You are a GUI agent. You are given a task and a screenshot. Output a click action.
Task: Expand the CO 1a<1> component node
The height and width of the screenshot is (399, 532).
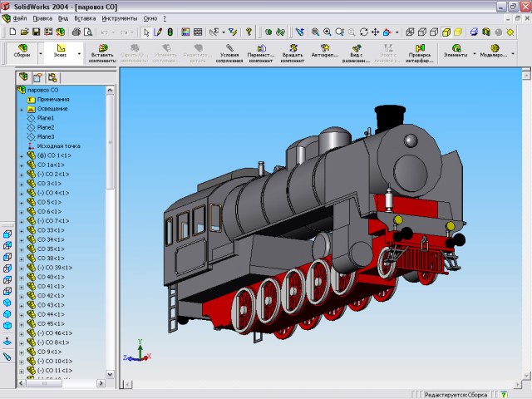pos(22,165)
